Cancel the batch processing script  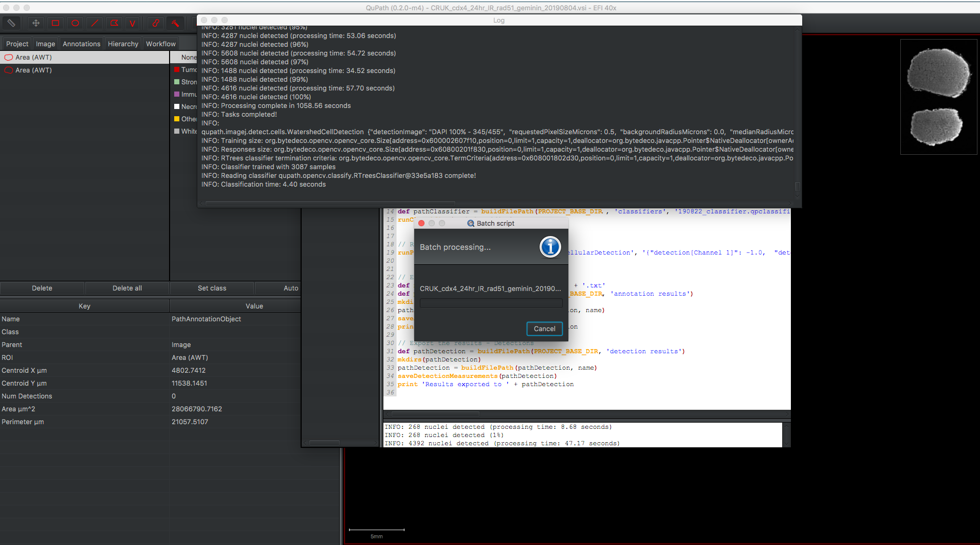544,329
